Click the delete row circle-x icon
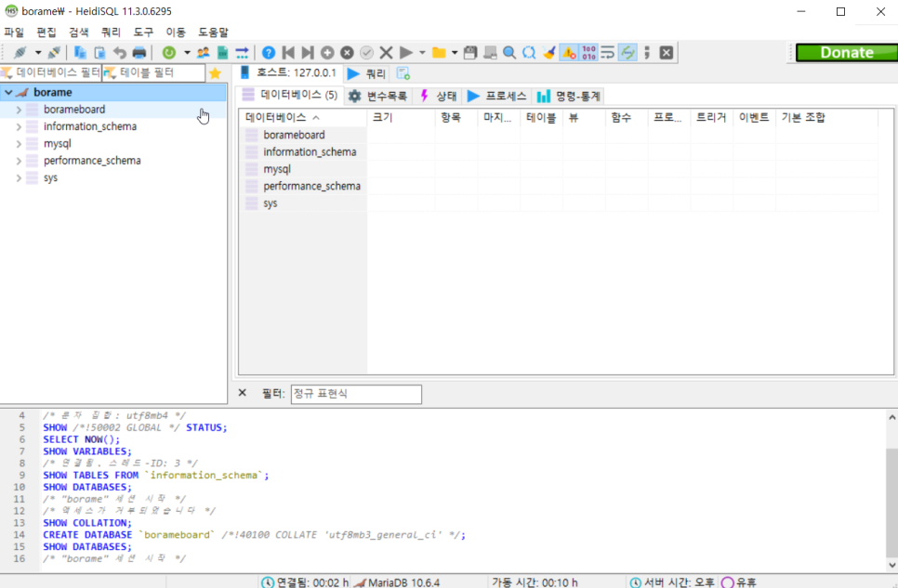898x588 pixels. tap(347, 53)
